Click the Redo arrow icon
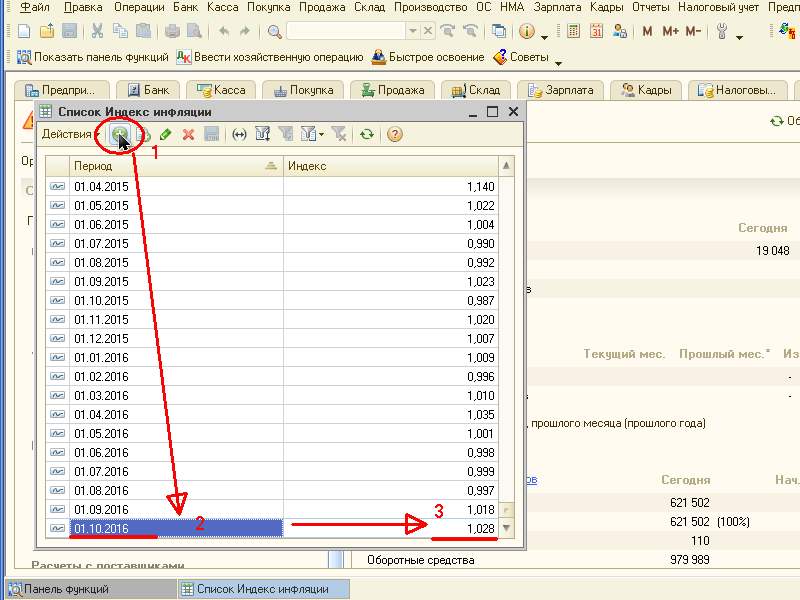 tap(245, 31)
